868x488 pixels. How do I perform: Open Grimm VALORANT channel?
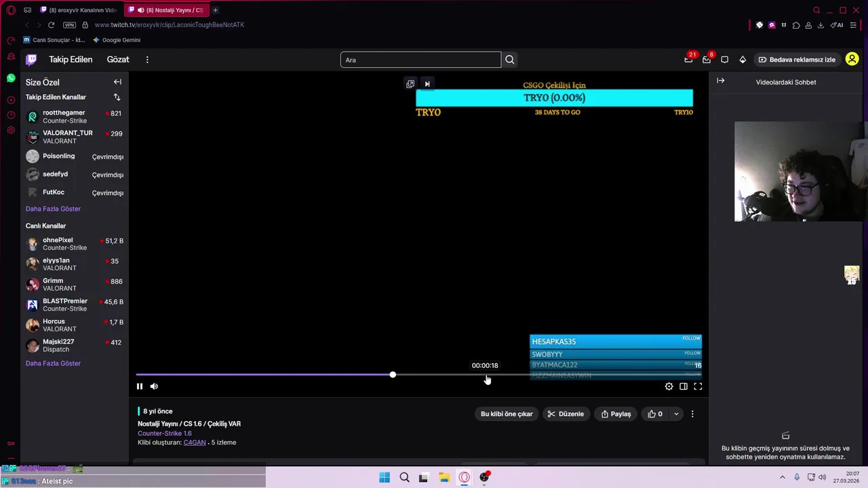click(x=75, y=285)
